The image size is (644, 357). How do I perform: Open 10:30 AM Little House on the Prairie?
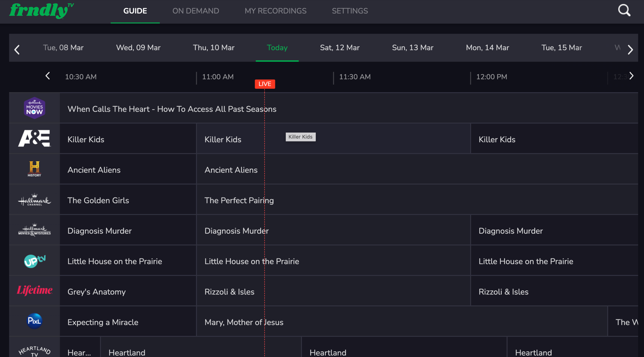(x=128, y=261)
